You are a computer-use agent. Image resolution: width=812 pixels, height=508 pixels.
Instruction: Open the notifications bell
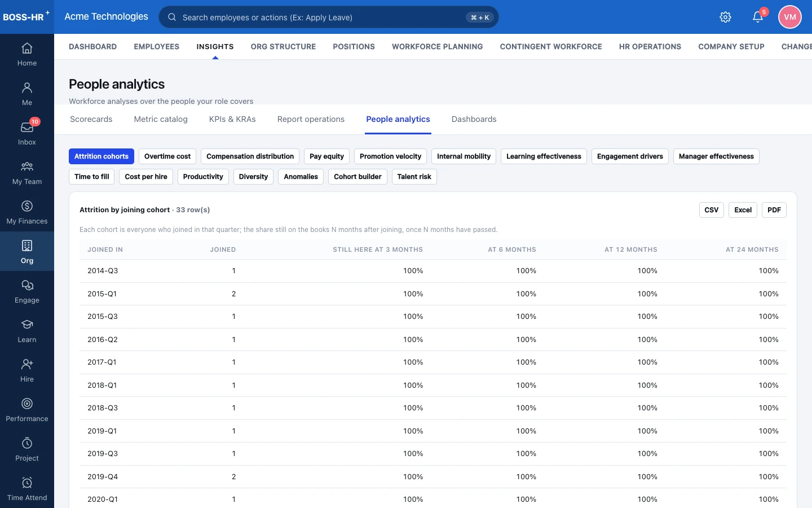pos(758,17)
